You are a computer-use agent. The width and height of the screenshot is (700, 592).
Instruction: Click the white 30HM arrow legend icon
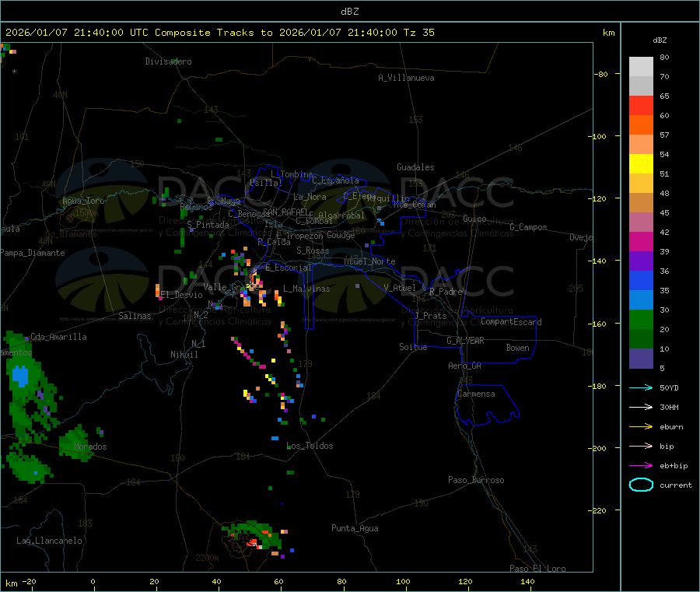point(641,407)
